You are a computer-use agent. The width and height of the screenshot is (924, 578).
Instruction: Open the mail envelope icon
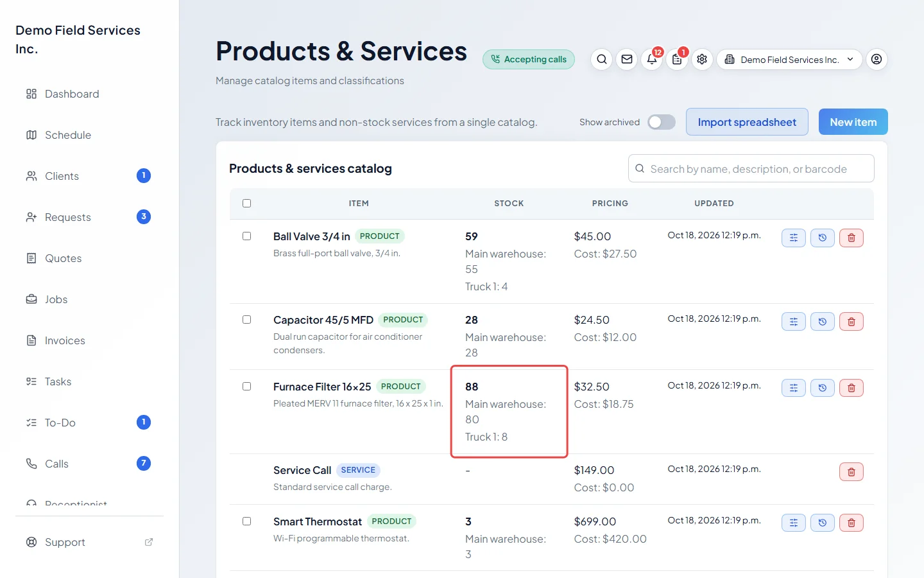[x=627, y=59]
